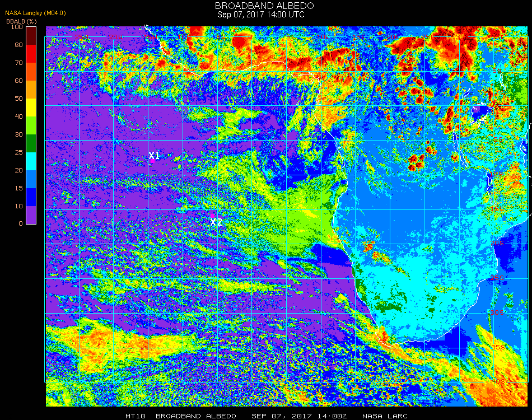Click the 35S latitude label
This screenshot has width=532, height=420.
pyautogui.click(x=498, y=347)
